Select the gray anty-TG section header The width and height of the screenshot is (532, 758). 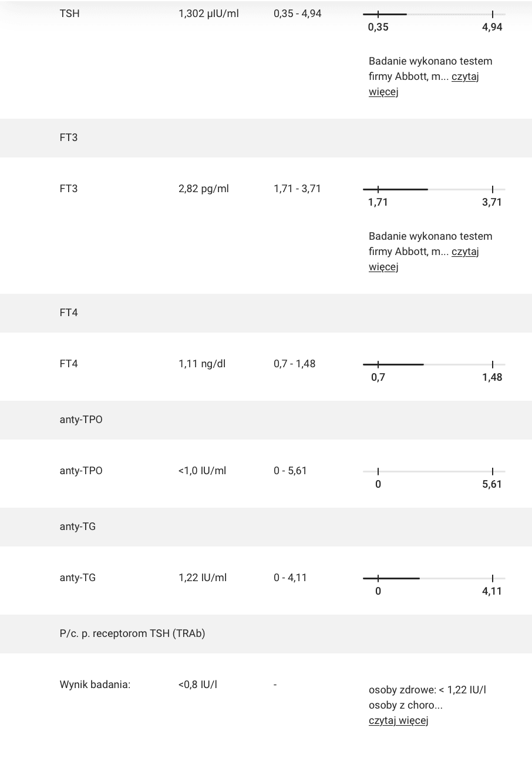click(x=266, y=526)
